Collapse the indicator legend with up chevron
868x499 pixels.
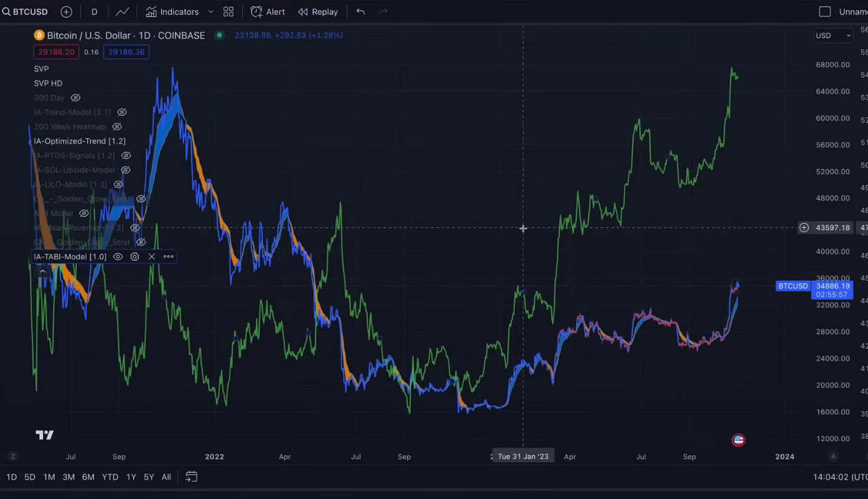42,271
